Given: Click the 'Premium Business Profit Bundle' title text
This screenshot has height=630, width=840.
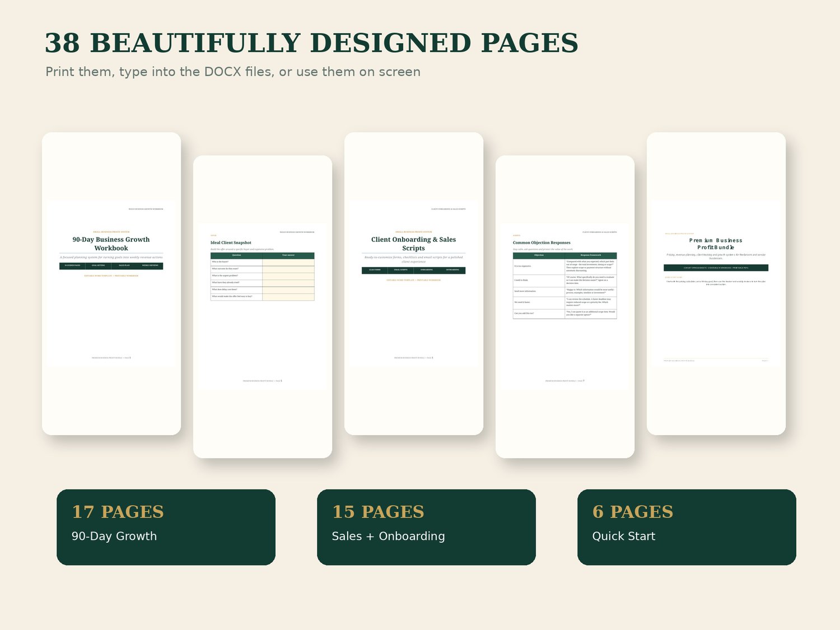Looking at the screenshot, I should coord(716,244).
